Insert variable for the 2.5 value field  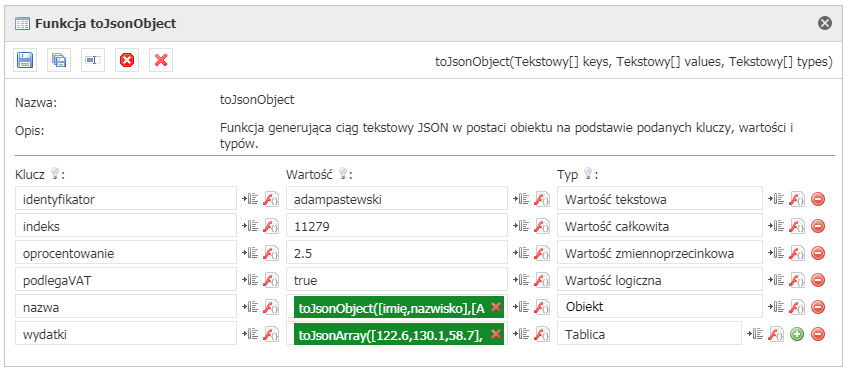pos(521,253)
